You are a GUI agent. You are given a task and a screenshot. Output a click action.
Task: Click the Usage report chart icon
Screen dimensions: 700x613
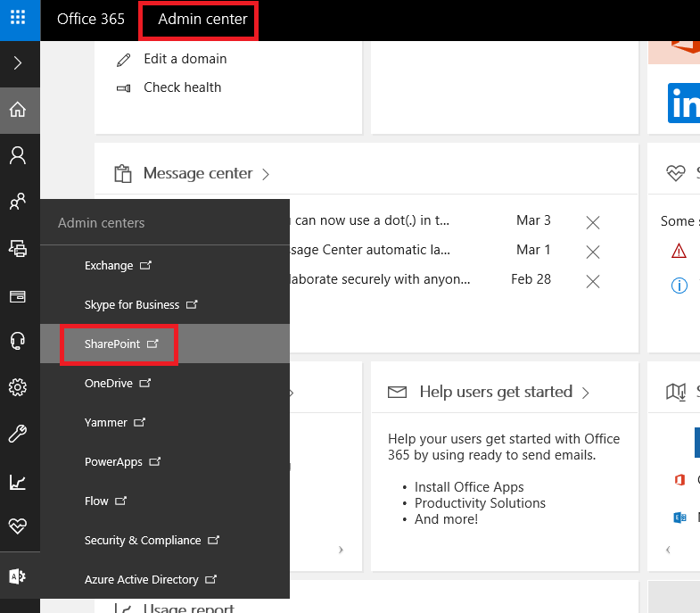(x=123, y=608)
